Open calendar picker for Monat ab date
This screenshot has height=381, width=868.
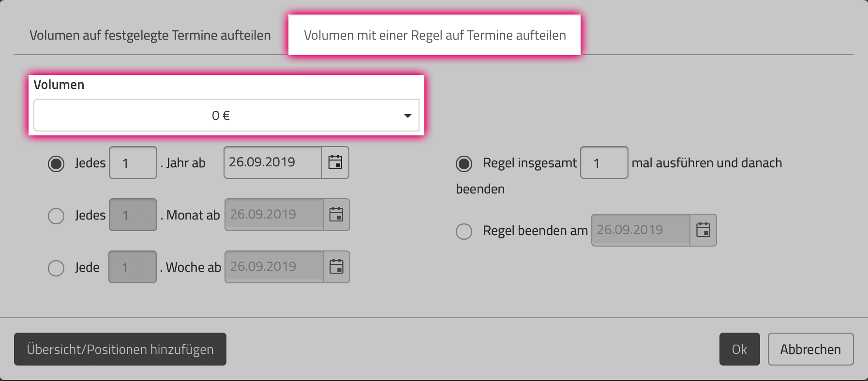336,215
